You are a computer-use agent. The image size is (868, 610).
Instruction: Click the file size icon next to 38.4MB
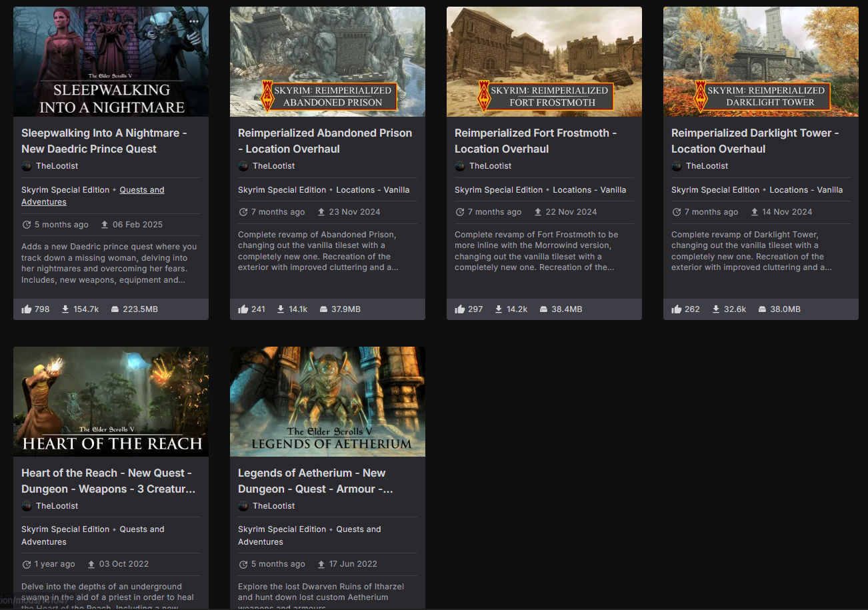pos(543,309)
